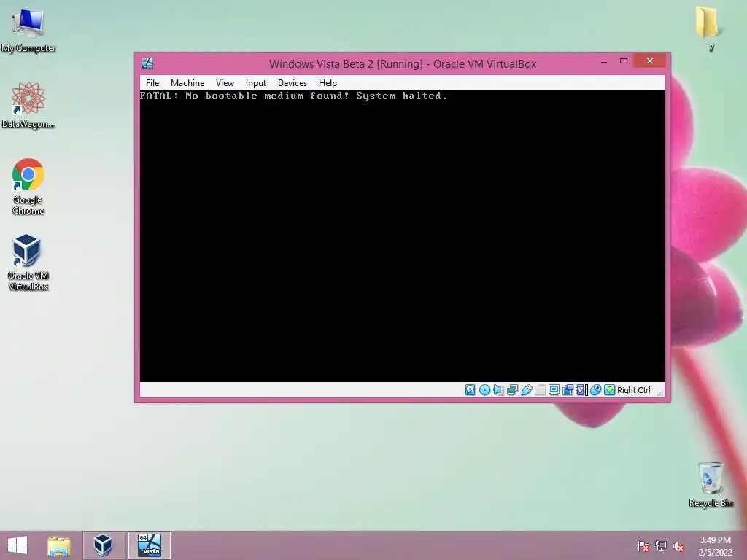
Task: Click the FATAL no bootable medium message
Action: (x=293, y=96)
